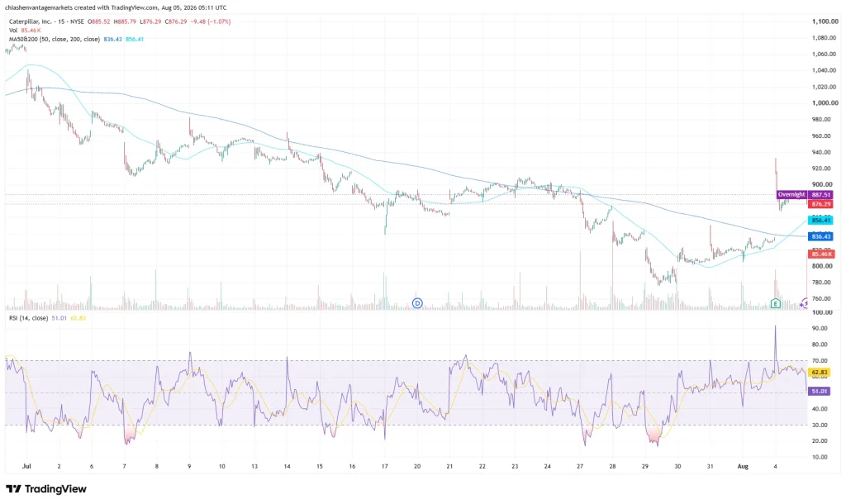
Task: Click the 1,040.00 price axis label
Action: coord(825,70)
